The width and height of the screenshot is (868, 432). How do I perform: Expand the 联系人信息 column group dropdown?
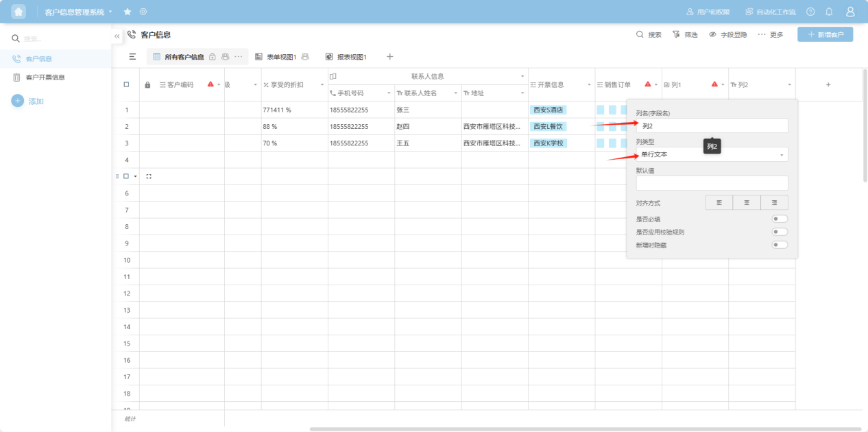pos(522,76)
